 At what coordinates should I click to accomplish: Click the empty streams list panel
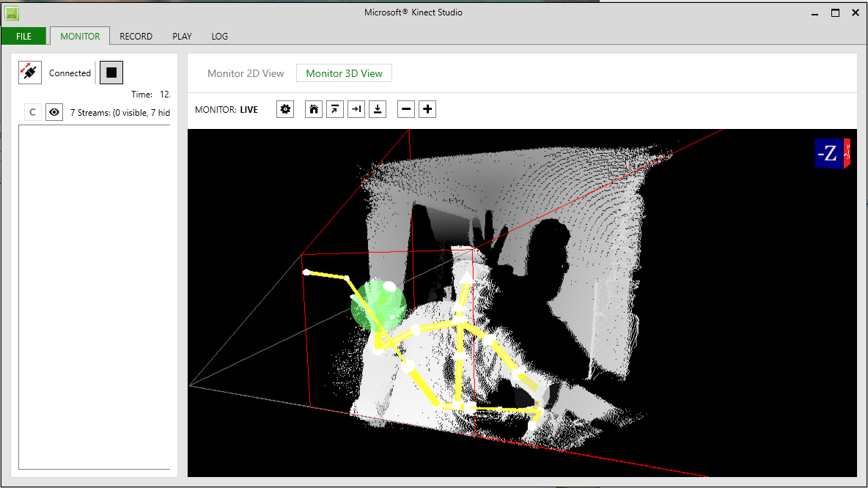(x=94, y=297)
